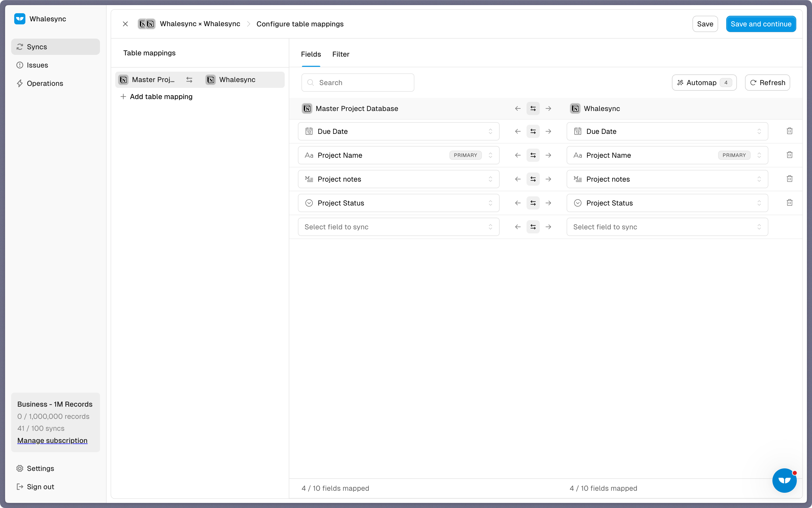This screenshot has height=508, width=812.
Task: Click the 'Table mappings' panel heading
Action: (149, 53)
